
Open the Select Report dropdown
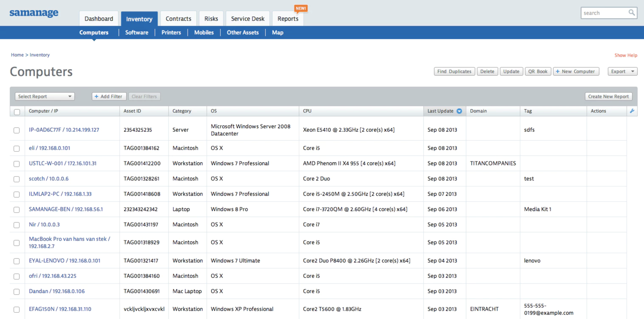[x=45, y=96]
